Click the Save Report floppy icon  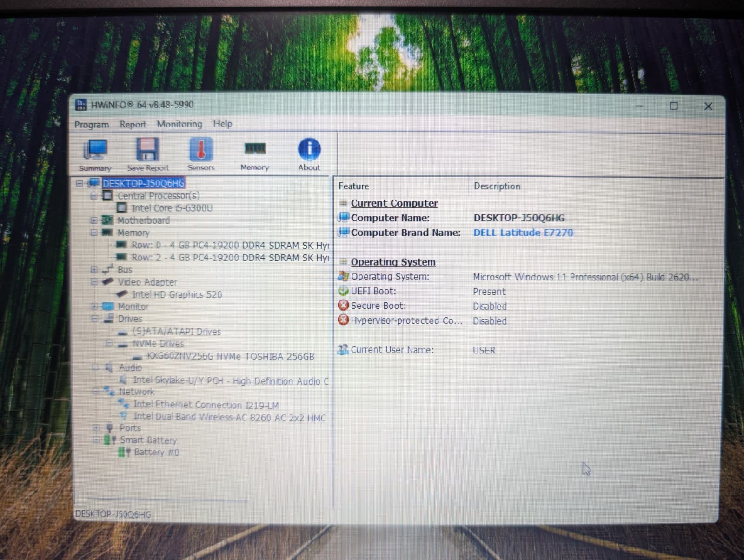tap(147, 149)
